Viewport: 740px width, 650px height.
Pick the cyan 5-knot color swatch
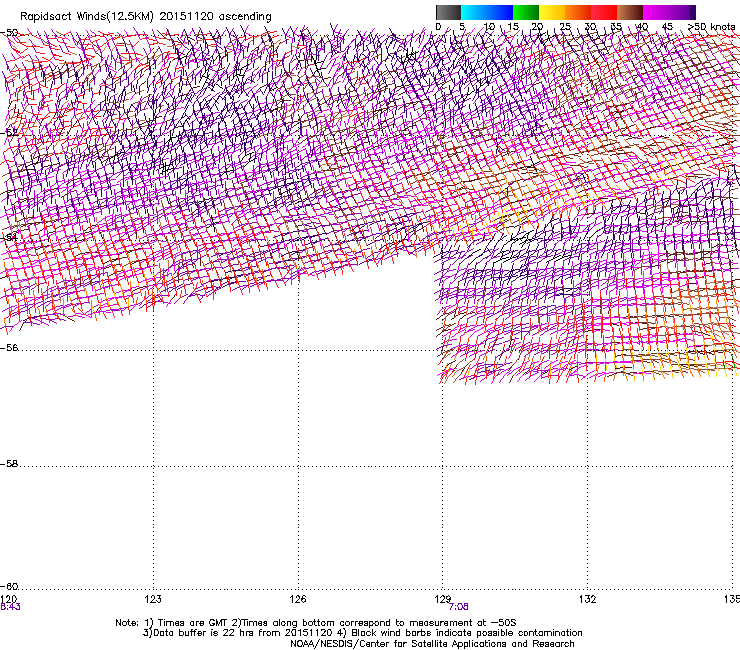click(x=474, y=12)
